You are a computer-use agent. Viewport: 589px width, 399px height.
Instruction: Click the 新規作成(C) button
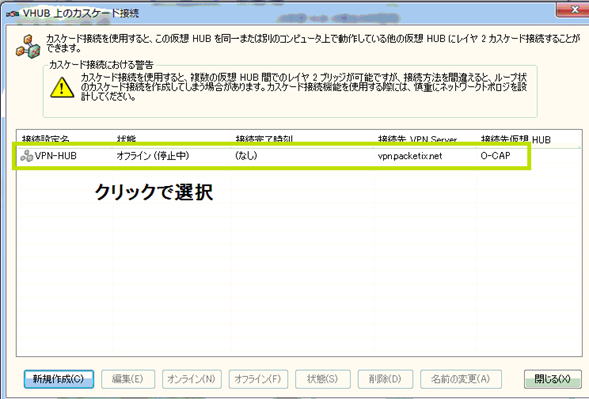point(59,379)
